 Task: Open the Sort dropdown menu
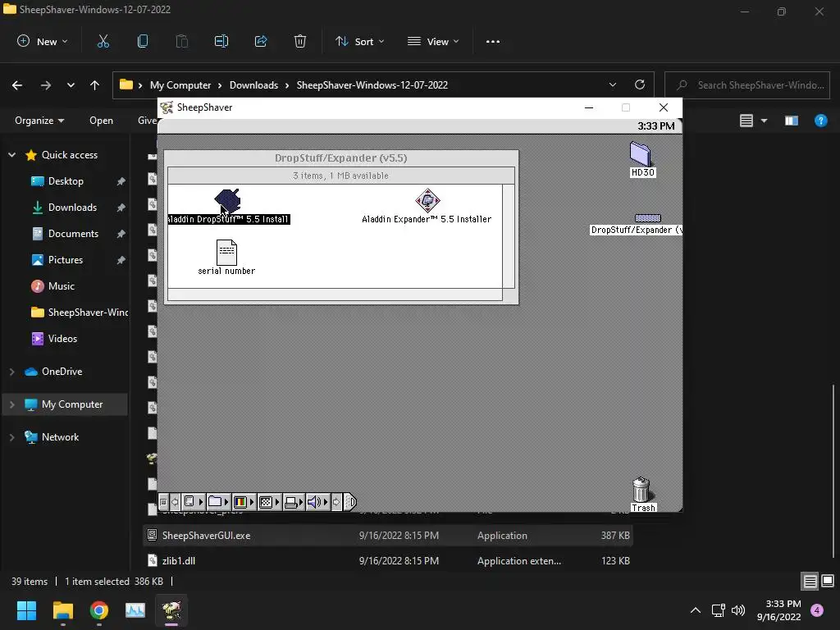click(x=359, y=41)
